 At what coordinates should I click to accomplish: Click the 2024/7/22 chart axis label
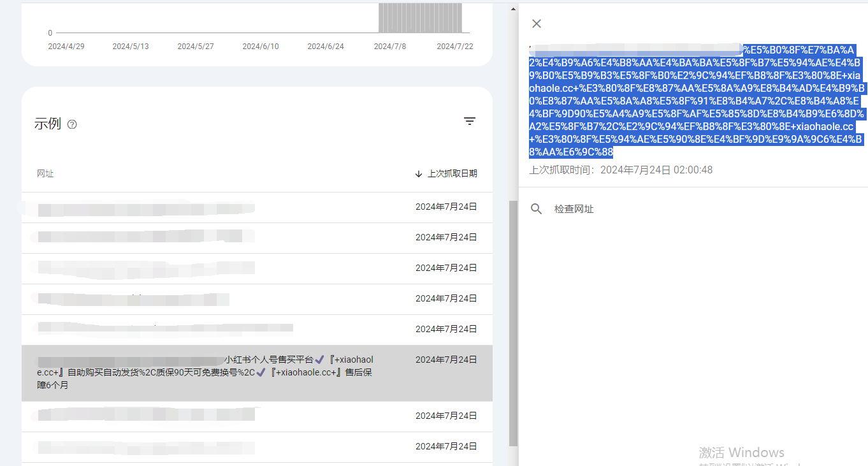pos(455,47)
